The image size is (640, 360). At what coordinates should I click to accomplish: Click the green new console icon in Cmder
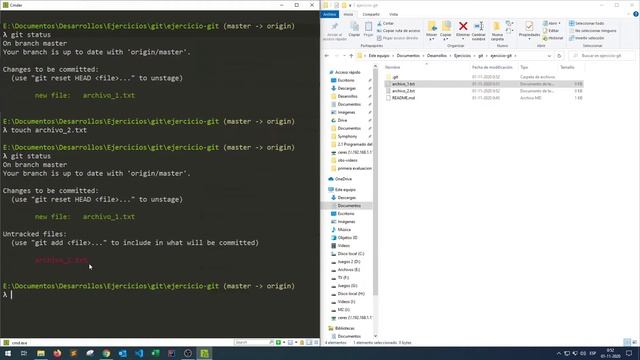pos(278,342)
